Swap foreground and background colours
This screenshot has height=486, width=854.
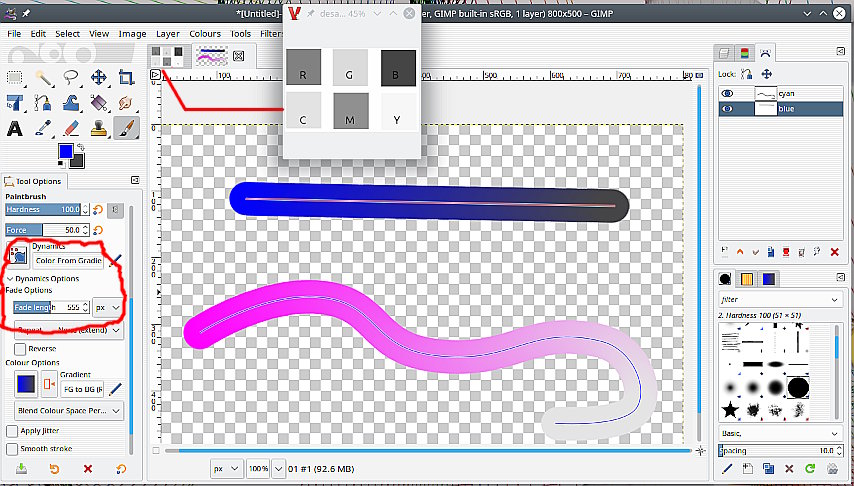coord(81,146)
